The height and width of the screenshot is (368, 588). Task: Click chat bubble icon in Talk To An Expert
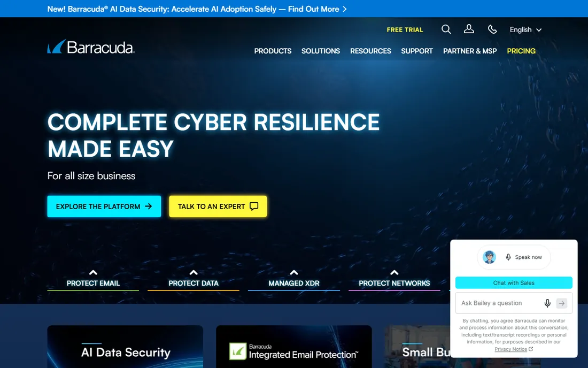click(254, 206)
